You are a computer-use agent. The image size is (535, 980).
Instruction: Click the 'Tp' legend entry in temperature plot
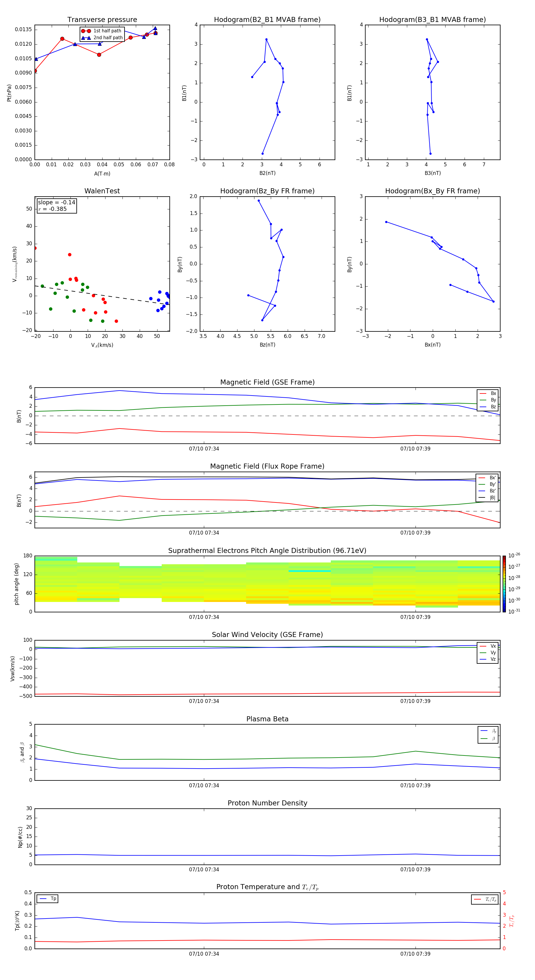pos(47,899)
